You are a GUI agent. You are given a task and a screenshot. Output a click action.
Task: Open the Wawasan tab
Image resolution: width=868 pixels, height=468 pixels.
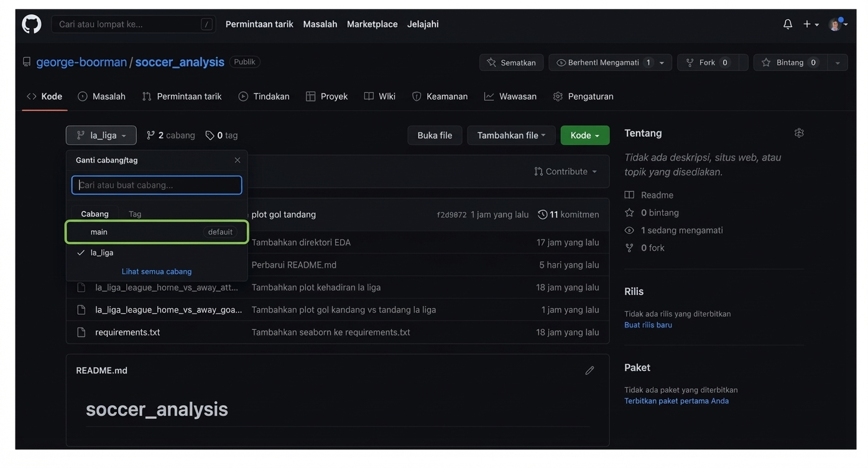pyautogui.click(x=510, y=96)
